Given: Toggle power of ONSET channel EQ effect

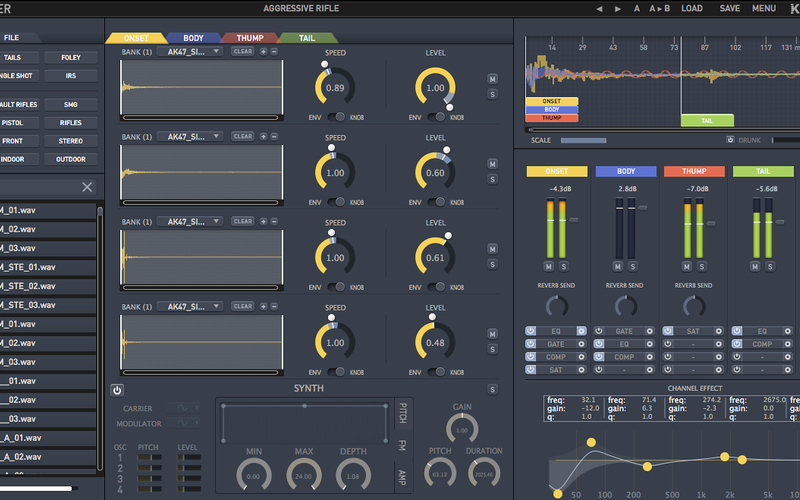Looking at the screenshot, I should pyautogui.click(x=531, y=331).
